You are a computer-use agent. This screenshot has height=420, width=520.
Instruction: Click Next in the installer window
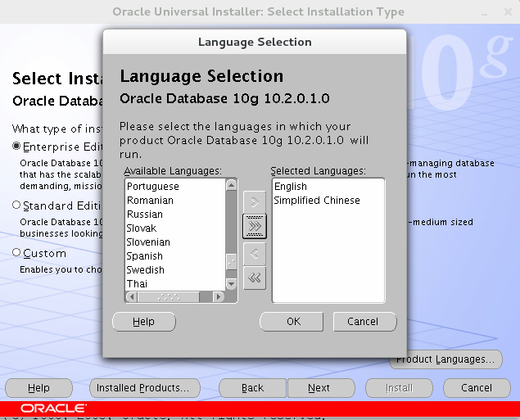tap(321, 388)
